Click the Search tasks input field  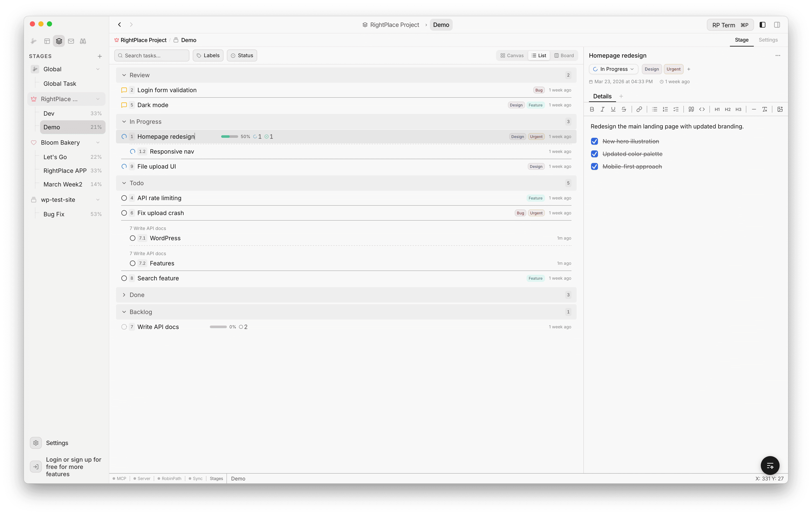[151, 55]
